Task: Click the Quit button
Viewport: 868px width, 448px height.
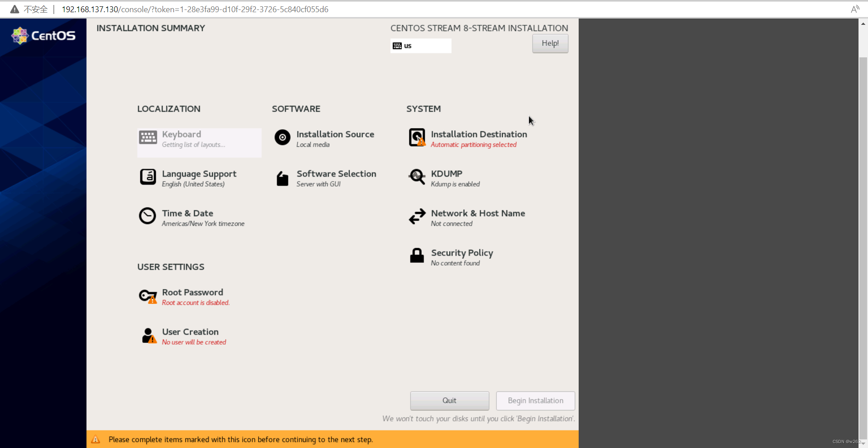Action: 449,401
